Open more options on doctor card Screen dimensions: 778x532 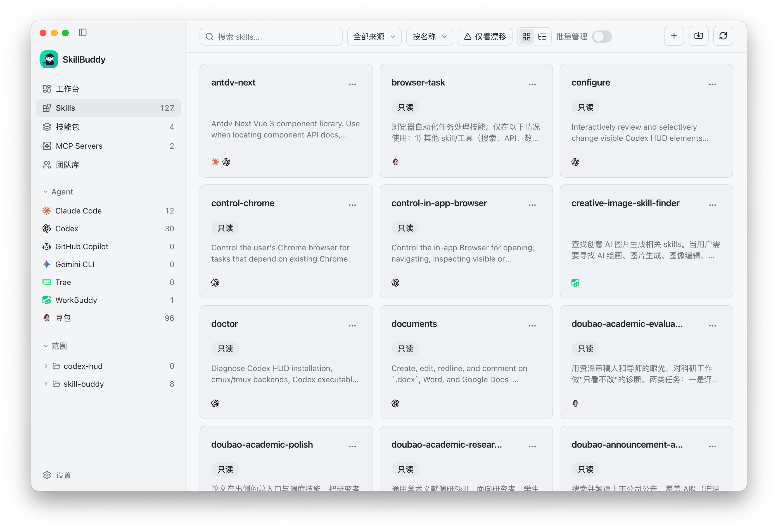[352, 326]
